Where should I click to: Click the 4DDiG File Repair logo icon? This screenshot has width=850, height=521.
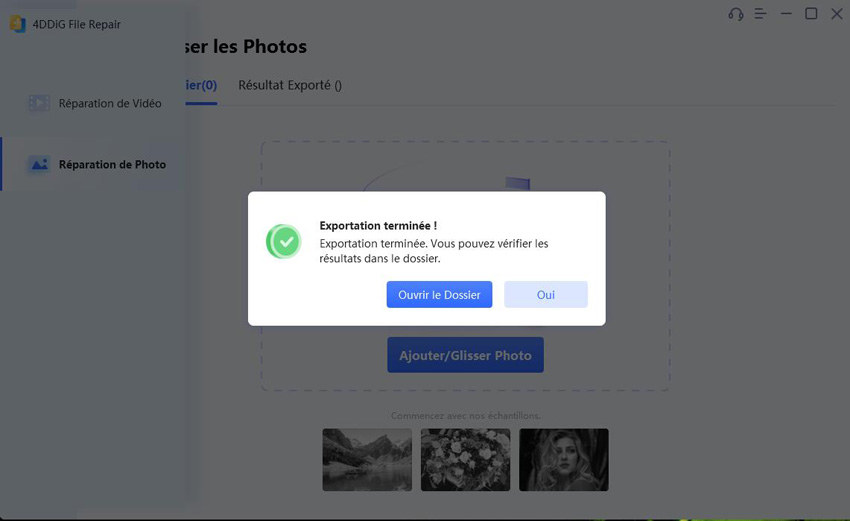coord(18,24)
